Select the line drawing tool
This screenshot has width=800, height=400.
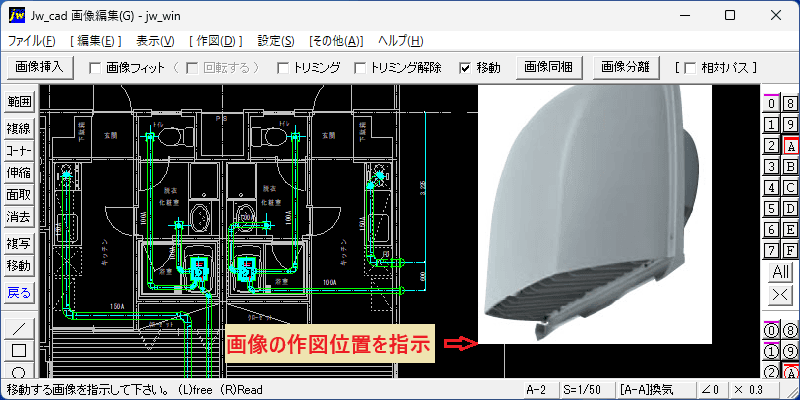18,328
